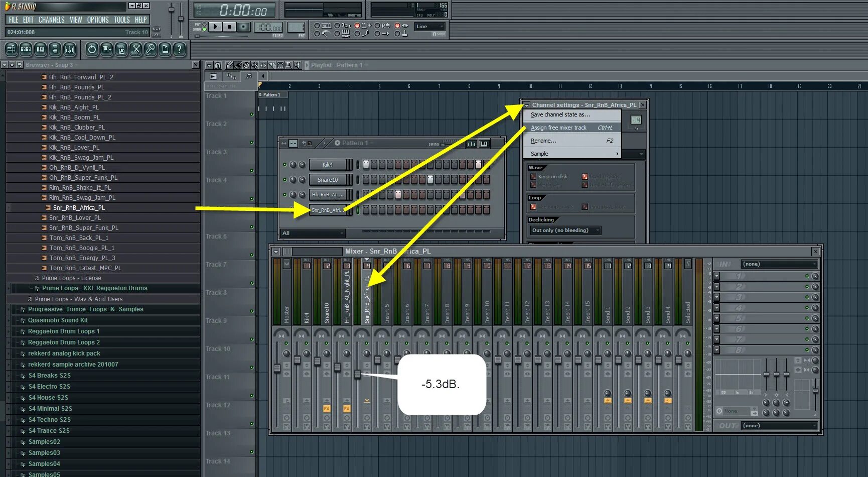Select the Select tool in Playlist
This screenshot has width=868, height=477.
pos(280,65)
